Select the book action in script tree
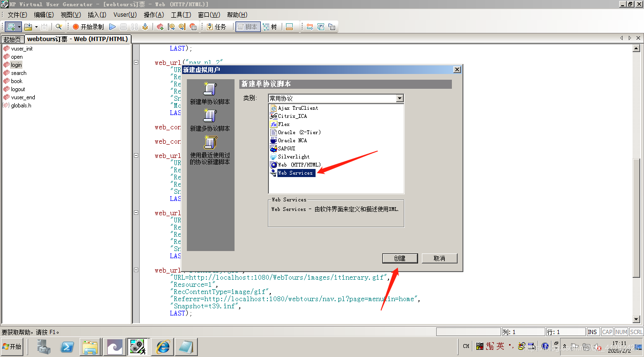Screen dimensions: 644x357 (17, 81)
